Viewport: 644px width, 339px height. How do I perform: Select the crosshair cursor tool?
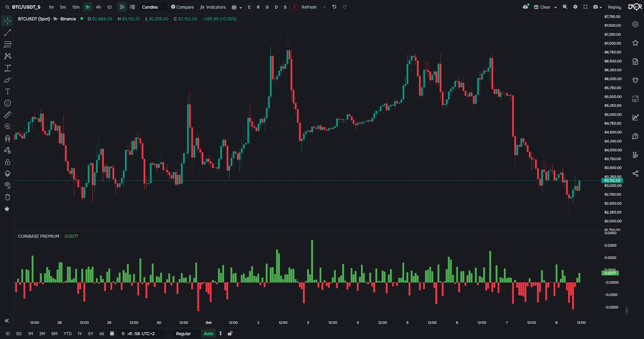(7, 21)
